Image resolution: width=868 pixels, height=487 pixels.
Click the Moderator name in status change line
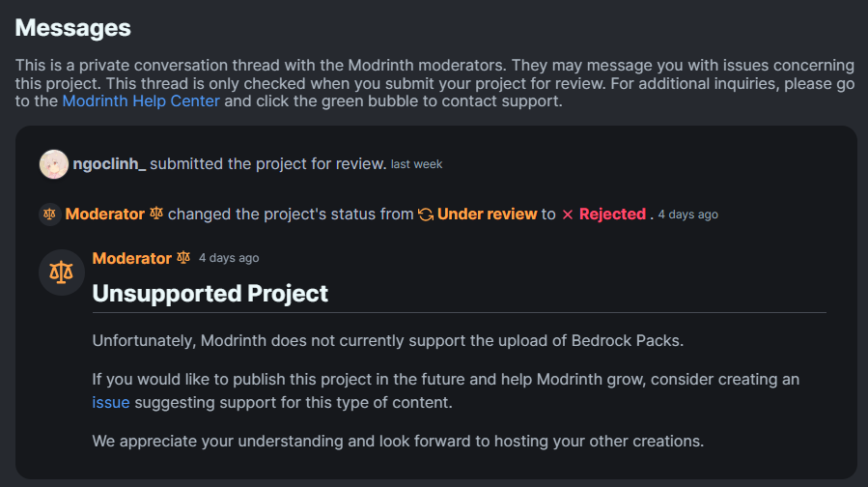104,215
